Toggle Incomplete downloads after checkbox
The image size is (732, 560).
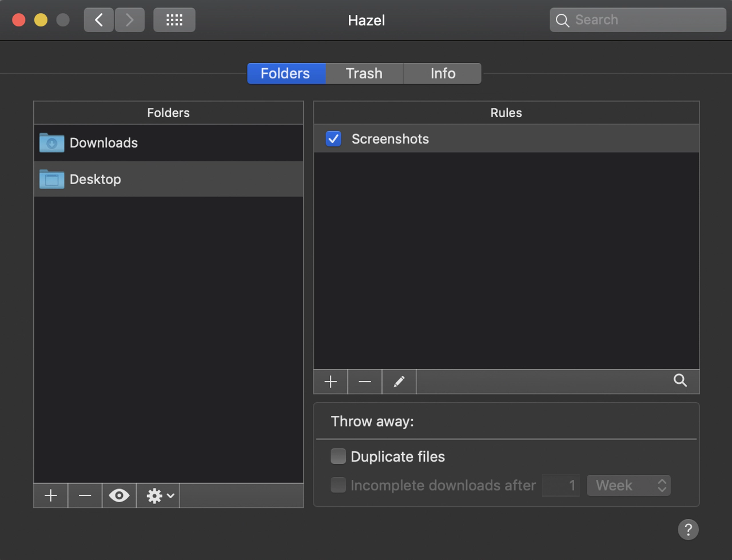339,485
